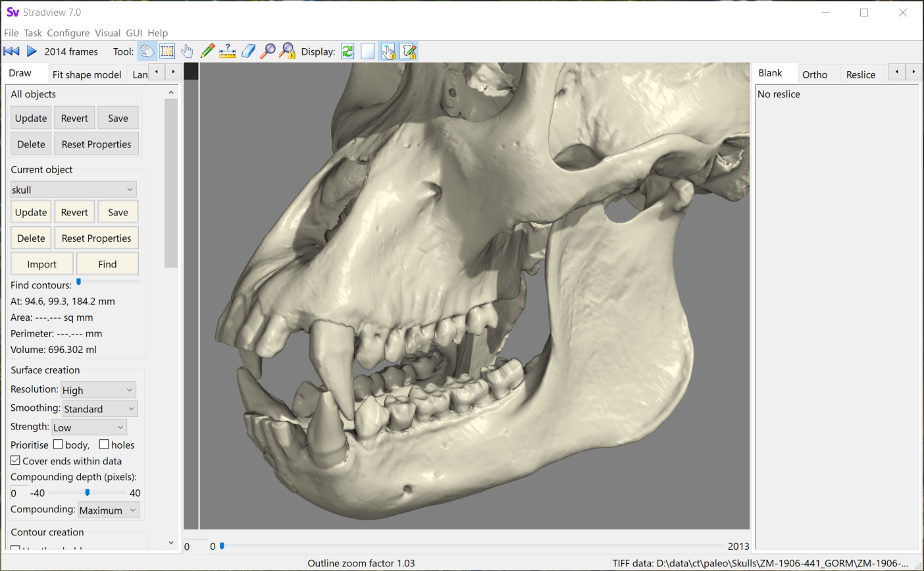Image resolution: width=924 pixels, height=571 pixels.
Task: Open the GUI menu
Action: (x=134, y=33)
